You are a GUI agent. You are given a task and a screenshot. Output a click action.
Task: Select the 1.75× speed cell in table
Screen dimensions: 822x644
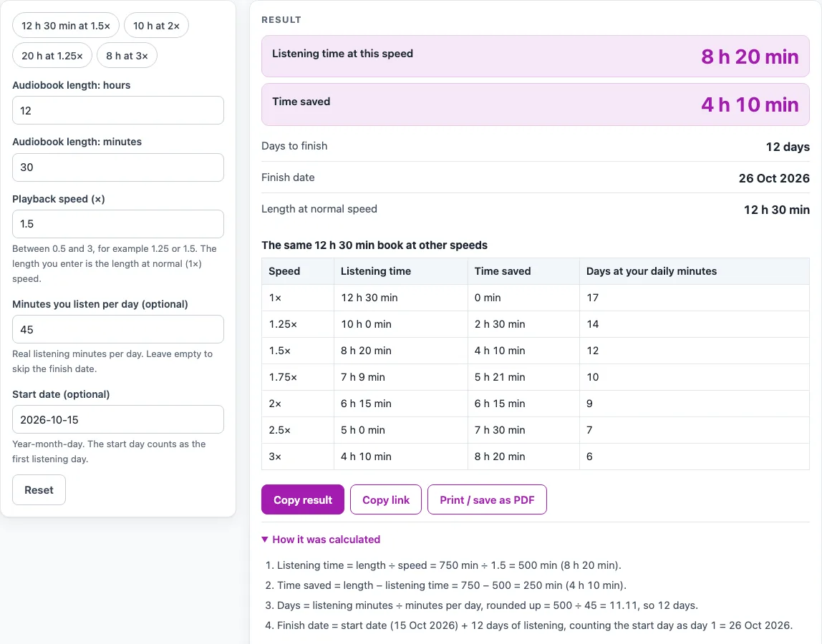click(298, 377)
